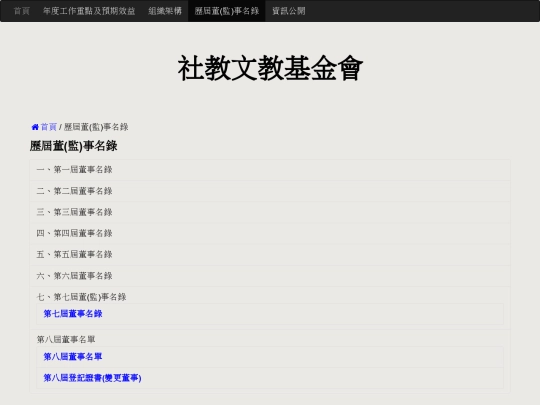Click 歷屆董(監)事名錄 breadcrumb text
540x405 pixels.
(96, 127)
